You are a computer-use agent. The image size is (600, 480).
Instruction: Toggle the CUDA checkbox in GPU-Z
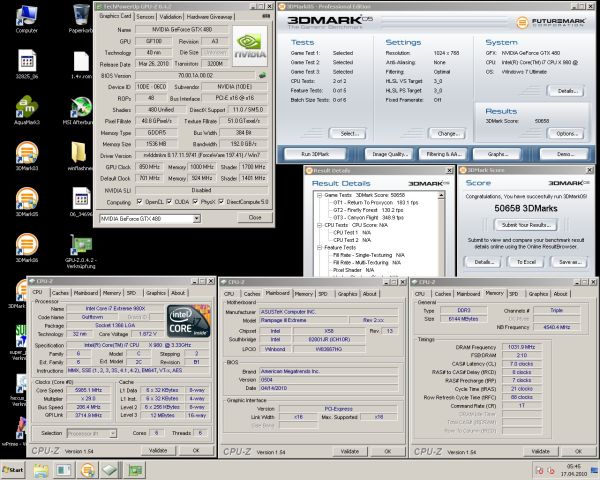click(x=169, y=202)
